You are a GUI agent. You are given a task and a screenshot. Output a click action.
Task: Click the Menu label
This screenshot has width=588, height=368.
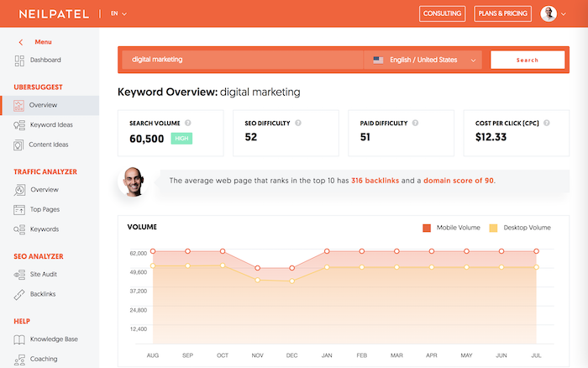43,42
